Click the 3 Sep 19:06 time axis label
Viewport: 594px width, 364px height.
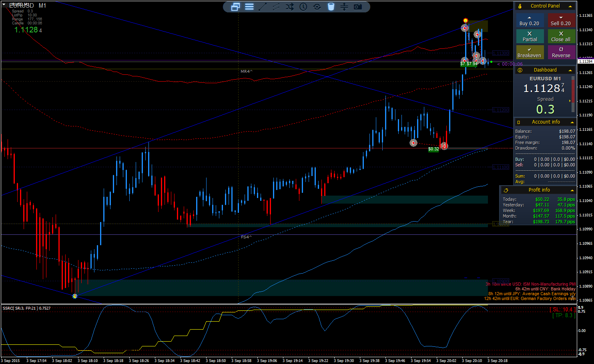coord(267,360)
